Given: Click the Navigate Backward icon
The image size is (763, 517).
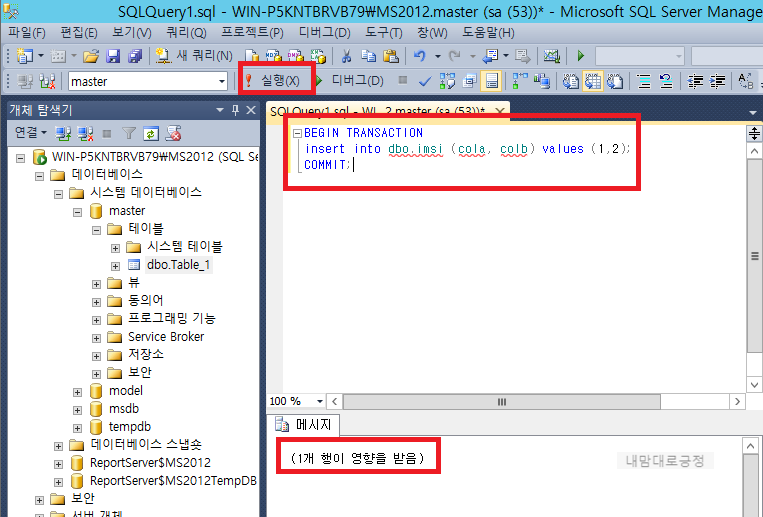Looking at the screenshot, I should click(x=490, y=56).
